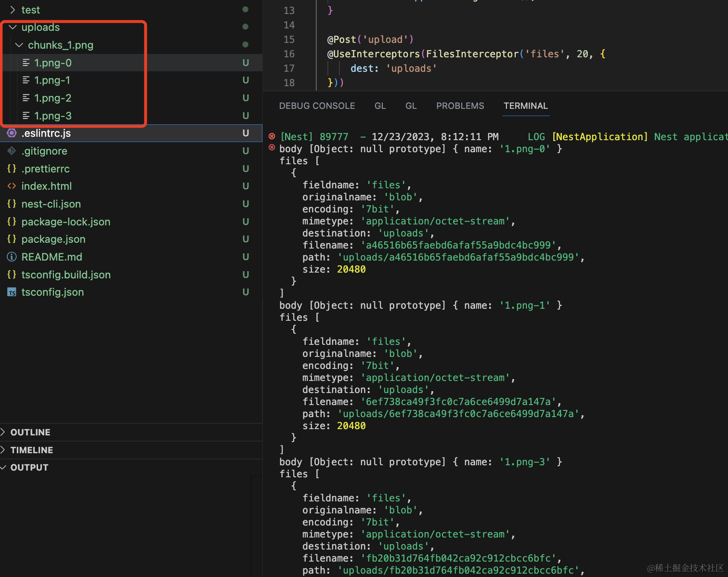Click the braces icon beside package.json

tap(12, 239)
